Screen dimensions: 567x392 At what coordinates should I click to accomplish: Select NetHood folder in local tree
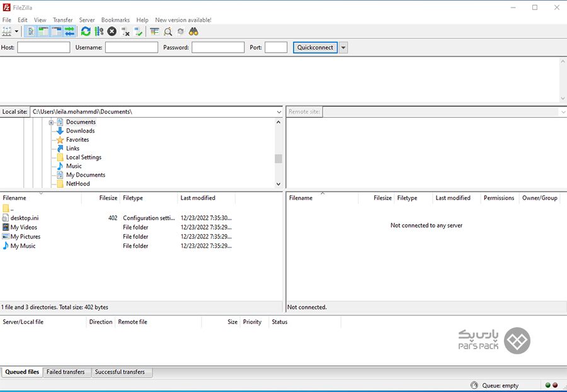(x=77, y=184)
